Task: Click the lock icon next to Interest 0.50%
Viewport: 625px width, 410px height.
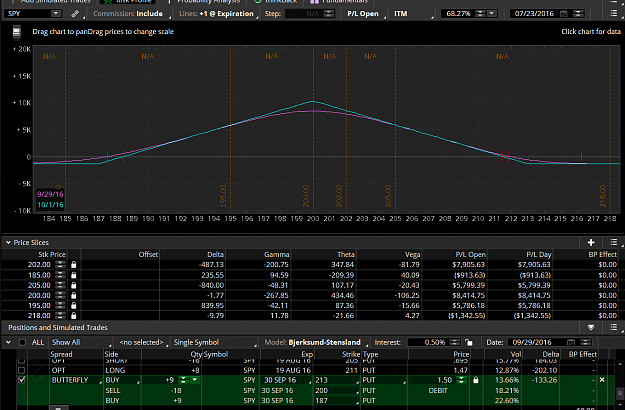Action: tap(469, 342)
